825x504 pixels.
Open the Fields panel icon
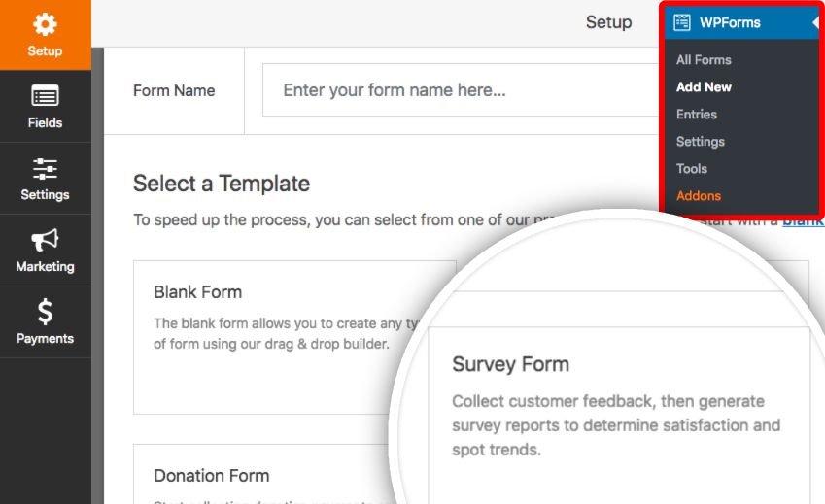[45, 95]
